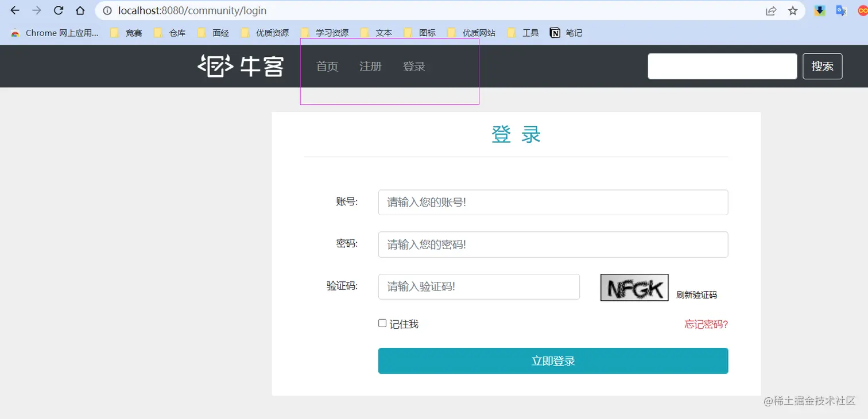Image resolution: width=868 pixels, height=419 pixels.
Task: Enable the 记住我 checkbox
Action: pos(382,323)
